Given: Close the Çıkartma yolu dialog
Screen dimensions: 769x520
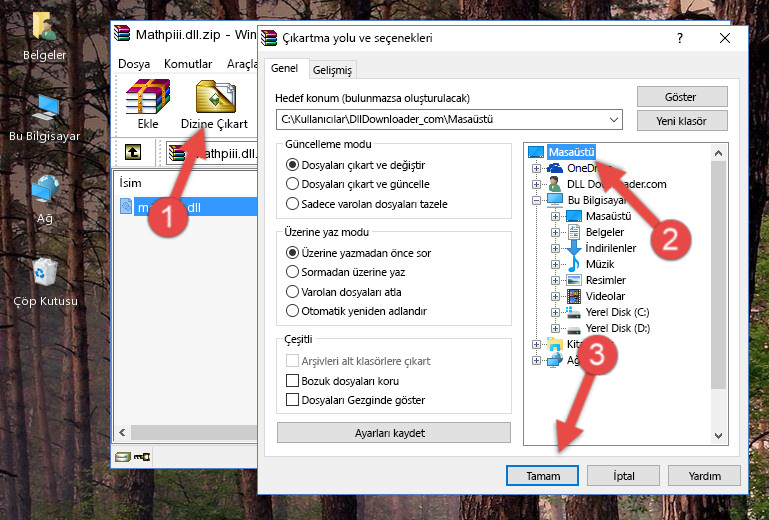Looking at the screenshot, I should pyautogui.click(x=725, y=38).
